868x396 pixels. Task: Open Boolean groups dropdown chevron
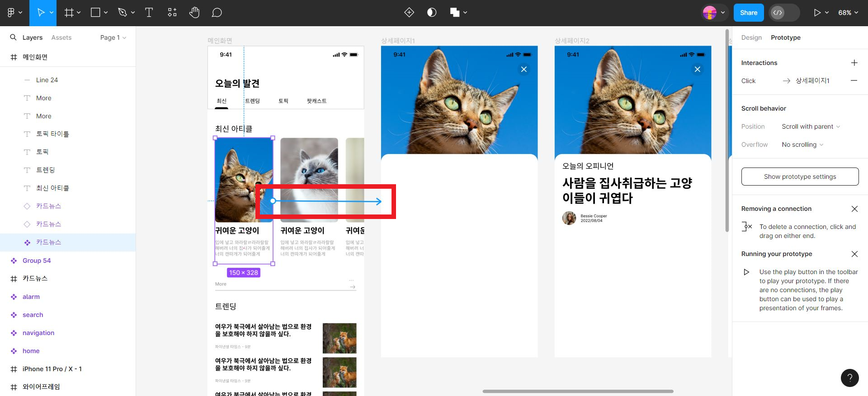[x=465, y=13]
